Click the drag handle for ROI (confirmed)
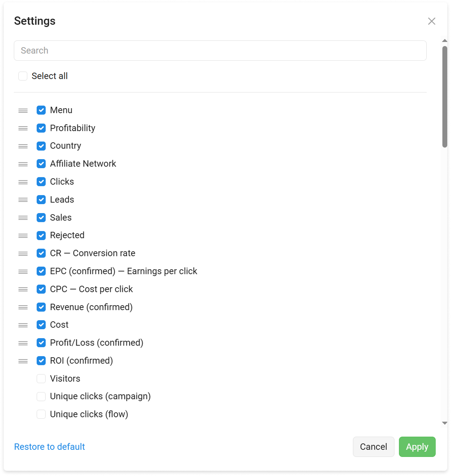 coord(23,361)
